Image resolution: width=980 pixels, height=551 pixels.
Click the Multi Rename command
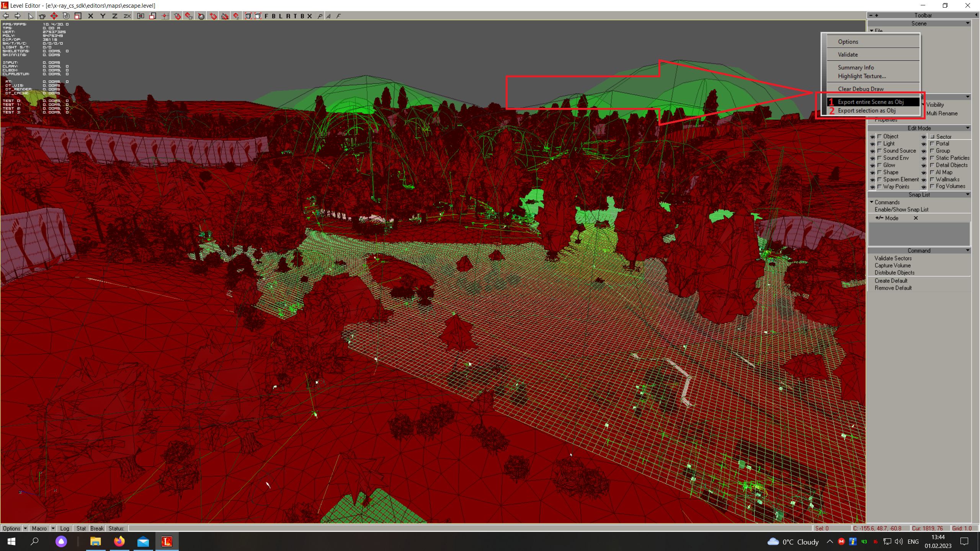pyautogui.click(x=942, y=114)
